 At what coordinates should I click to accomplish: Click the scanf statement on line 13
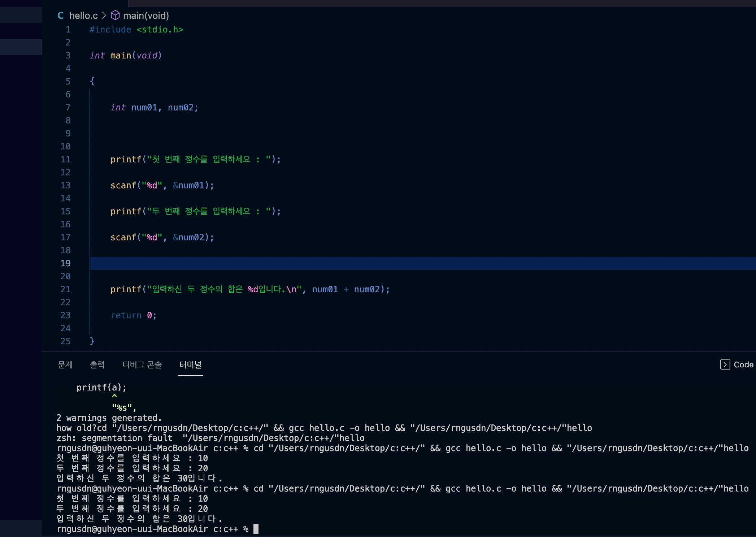pos(162,185)
